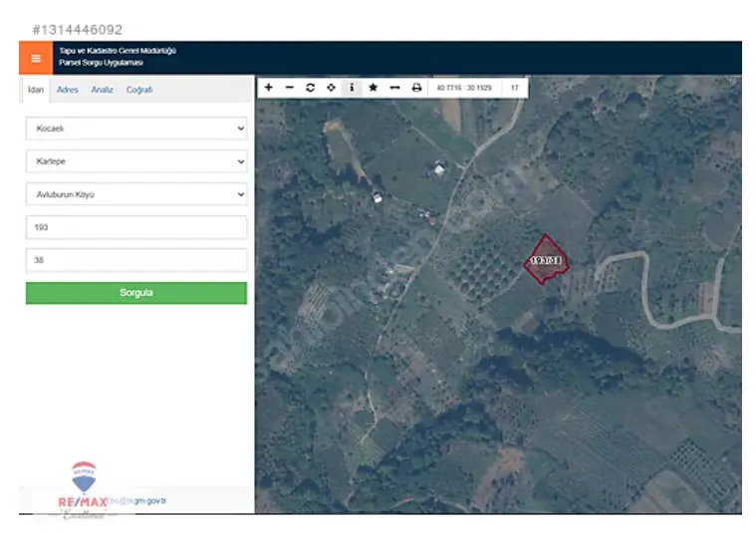Click the block number field 193
This screenshot has height=537, width=756.
pos(136,227)
